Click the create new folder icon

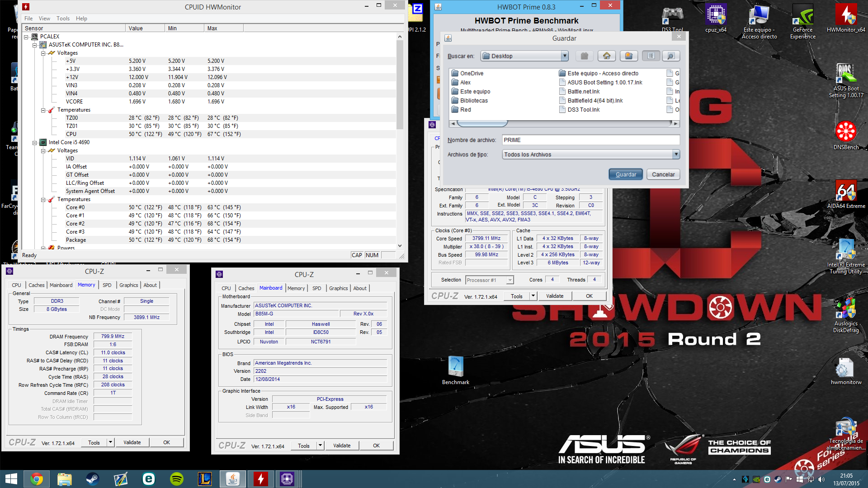[x=628, y=56]
